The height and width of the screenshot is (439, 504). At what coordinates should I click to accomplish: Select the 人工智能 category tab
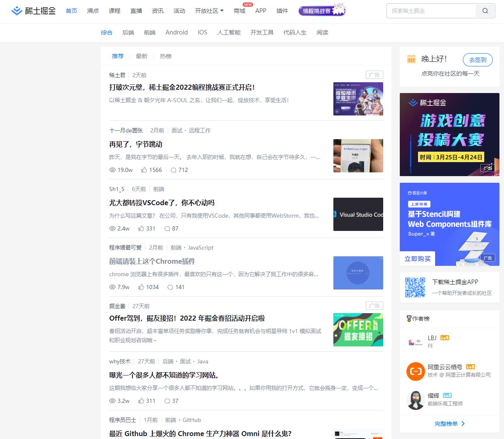(x=229, y=32)
